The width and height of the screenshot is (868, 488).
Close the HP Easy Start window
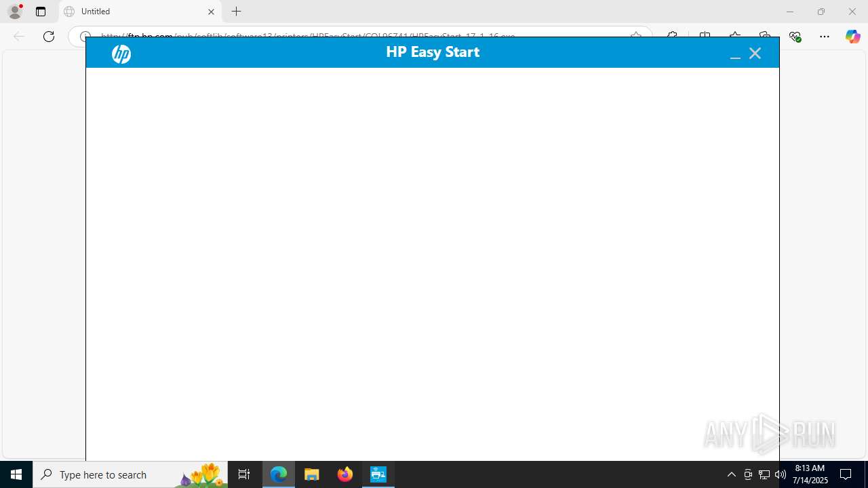pos(755,54)
